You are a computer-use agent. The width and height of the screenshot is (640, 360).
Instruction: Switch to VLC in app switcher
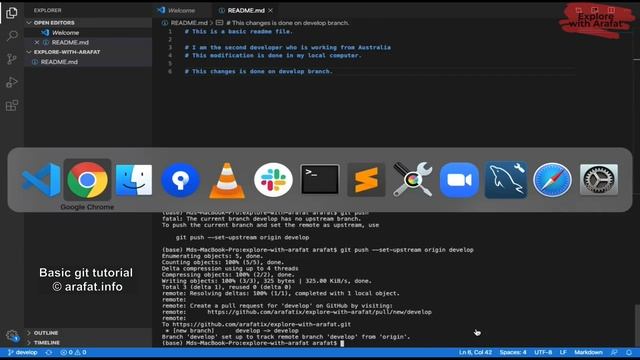coord(227,180)
